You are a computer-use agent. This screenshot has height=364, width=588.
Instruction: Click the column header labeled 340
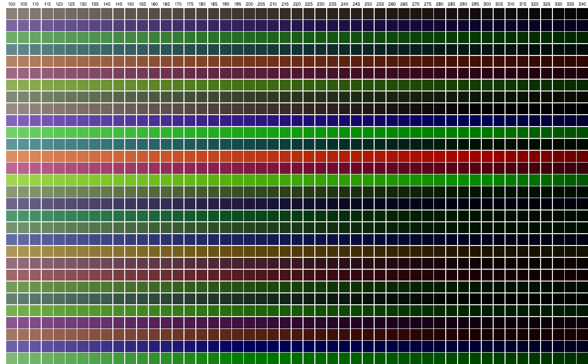(x=582, y=4)
